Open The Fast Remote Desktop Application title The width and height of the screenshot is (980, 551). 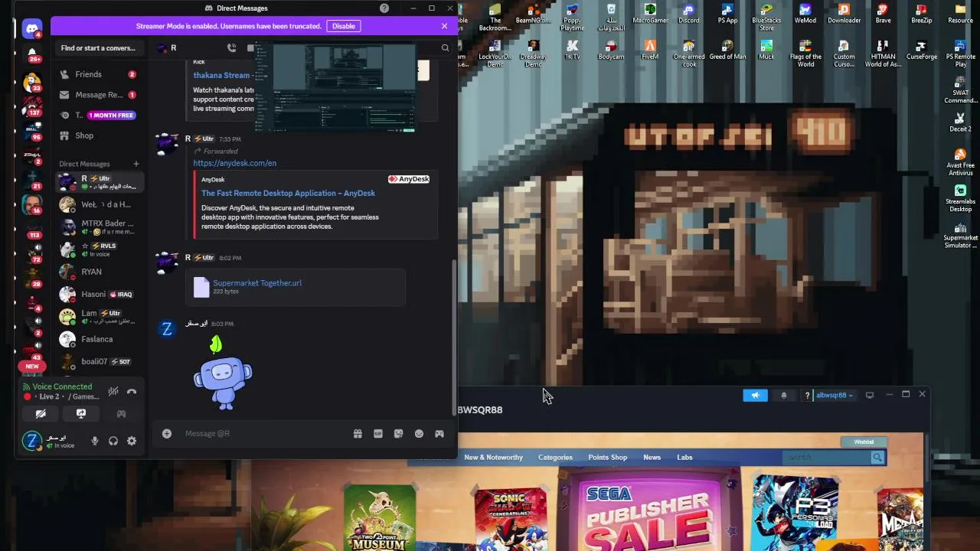[288, 193]
